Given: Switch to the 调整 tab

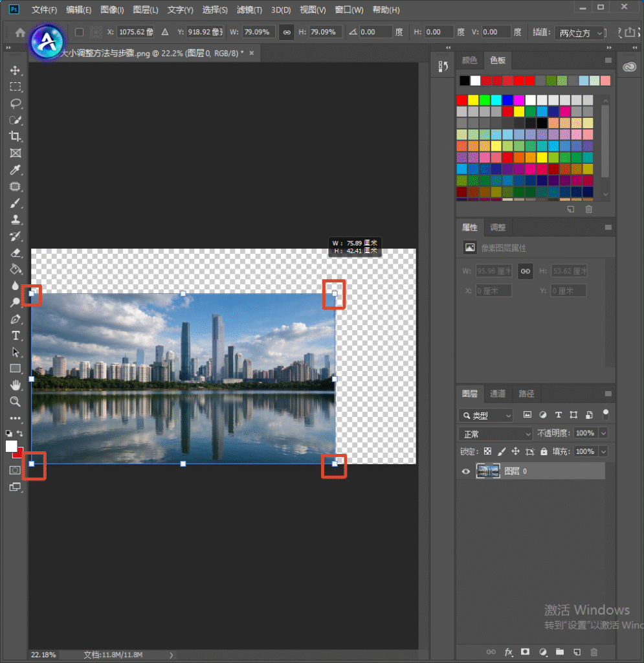Looking at the screenshot, I should click(x=498, y=227).
